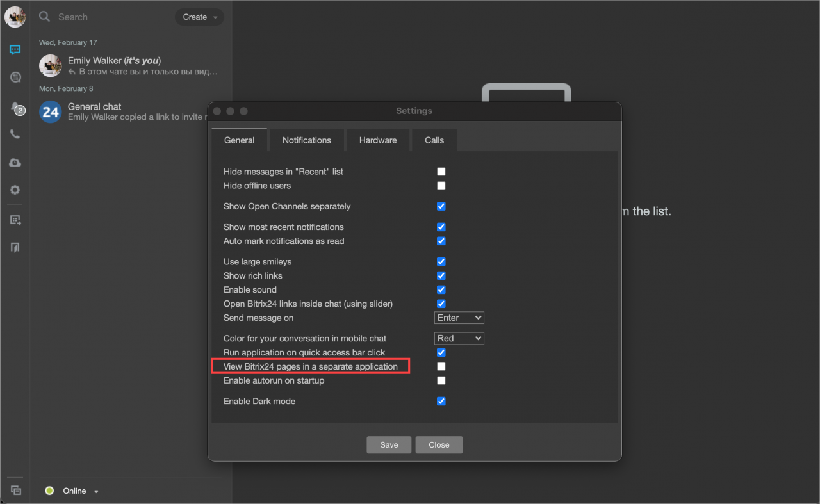Image resolution: width=820 pixels, height=504 pixels.
Task: Click the sidebar icon just below the gear
Action: (x=15, y=220)
